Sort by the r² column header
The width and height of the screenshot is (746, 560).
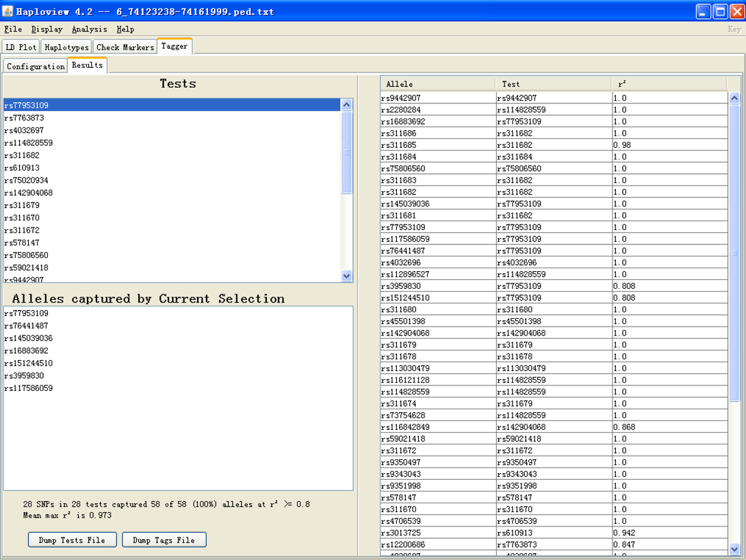pos(669,84)
